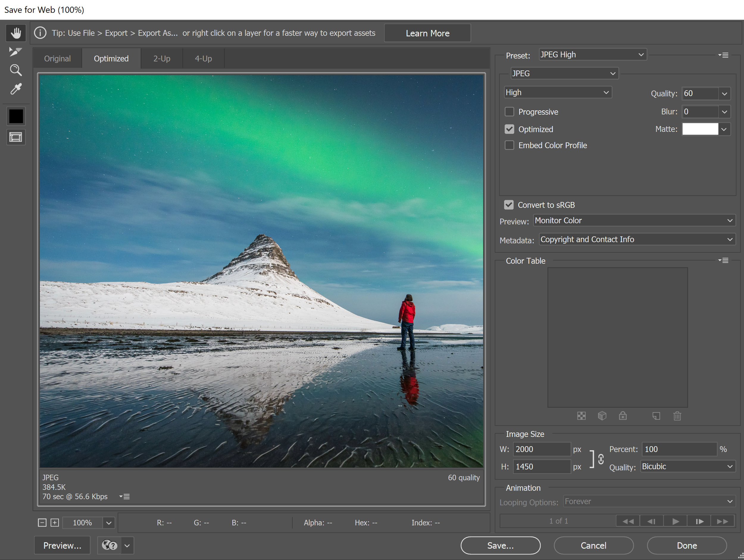Viewport: 744px width, 560px height.
Task: Switch to the 2-Up tab
Action: click(x=162, y=59)
